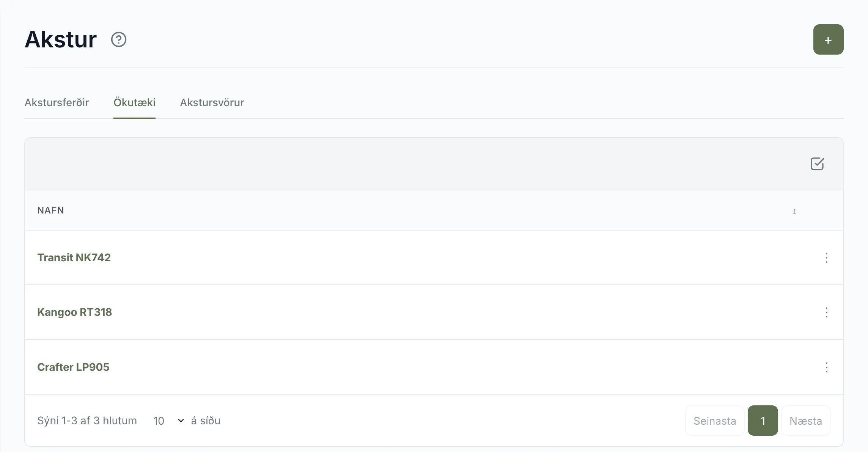This screenshot has height=452, width=868.
Task: Click the NAFN column header
Action: pyautogui.click(x=50, y=210)
